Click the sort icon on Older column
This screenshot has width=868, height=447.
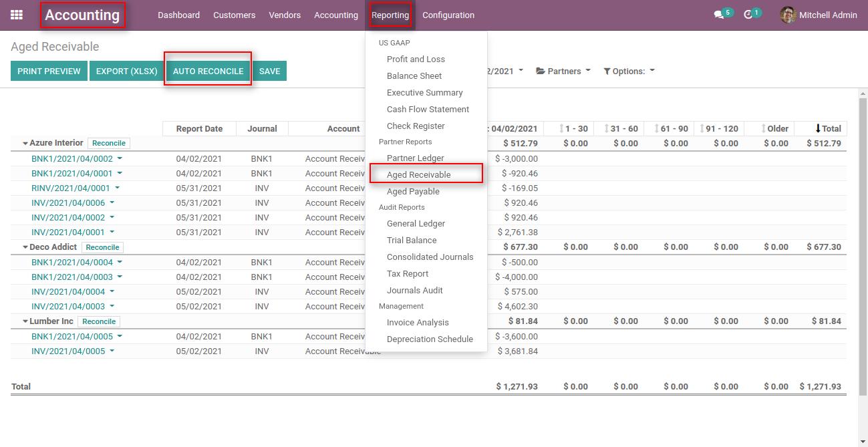[763, 128]
